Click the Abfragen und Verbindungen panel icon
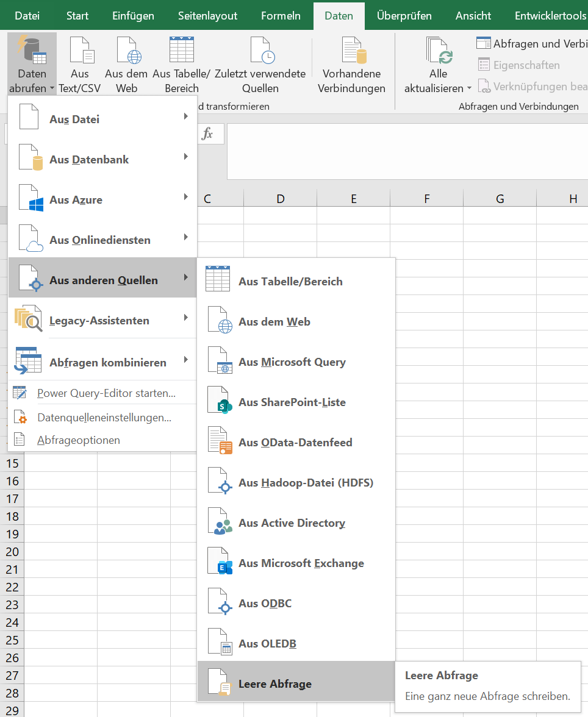Screen dimensions: 588x717 tap(483, 43)
